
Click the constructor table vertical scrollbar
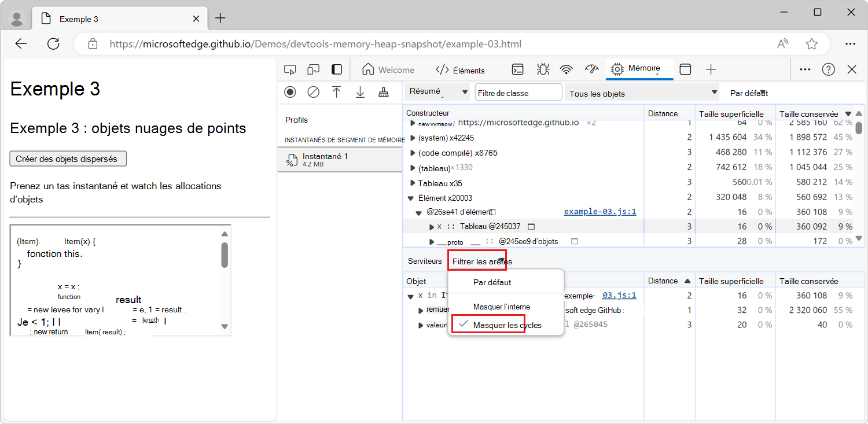[859, 127]
